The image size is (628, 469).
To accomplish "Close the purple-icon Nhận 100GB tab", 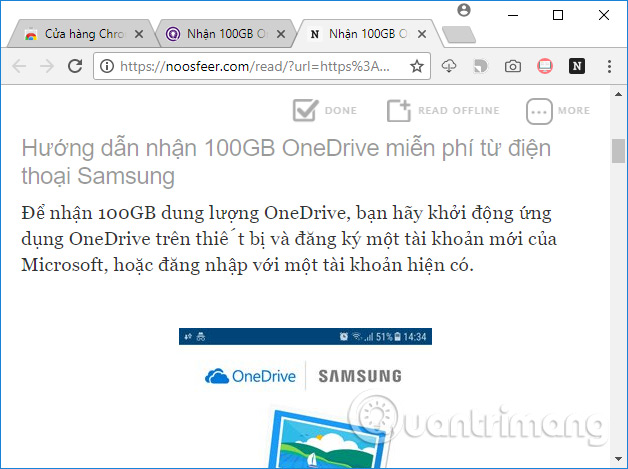I will [281, 34].
